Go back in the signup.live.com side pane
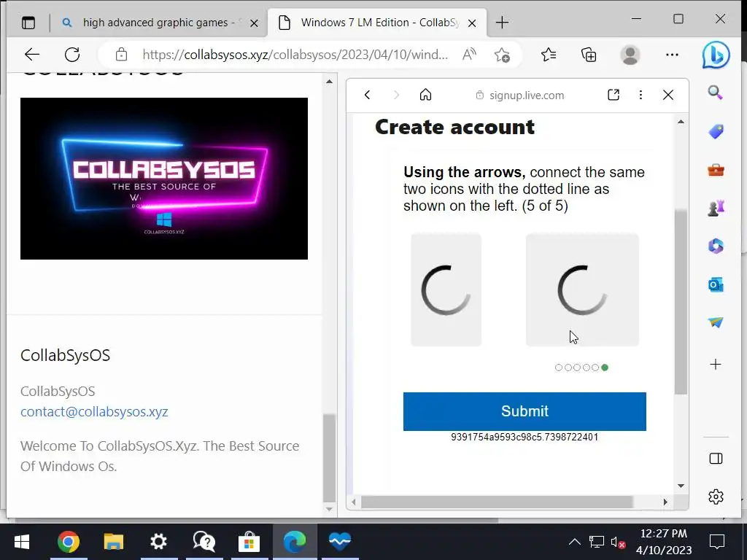 368,96
